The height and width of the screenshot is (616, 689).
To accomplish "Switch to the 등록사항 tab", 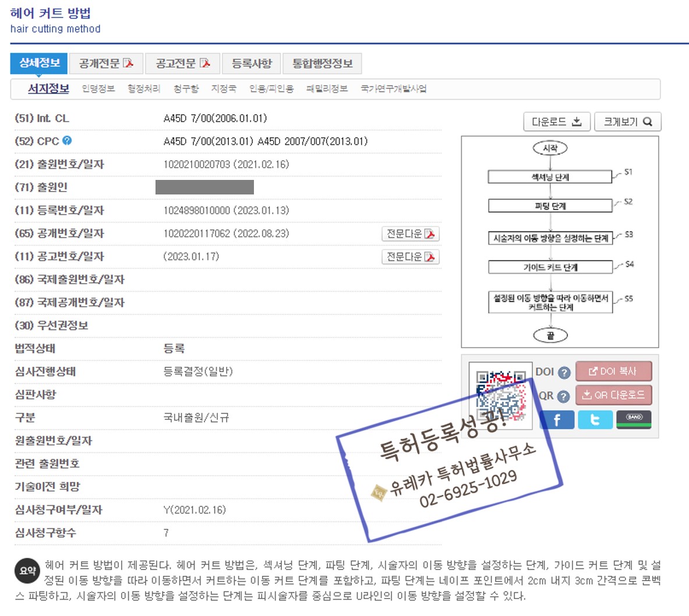I will (252, 63).
